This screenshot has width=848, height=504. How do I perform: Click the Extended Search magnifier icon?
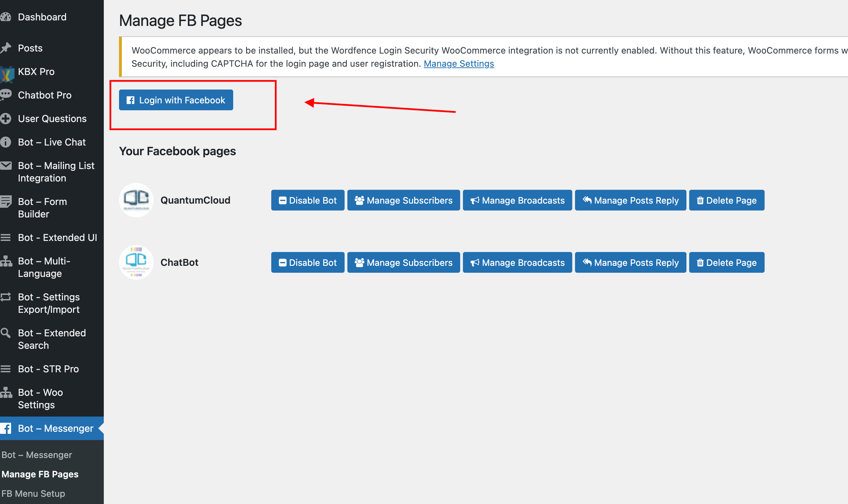tap(5, 333)
